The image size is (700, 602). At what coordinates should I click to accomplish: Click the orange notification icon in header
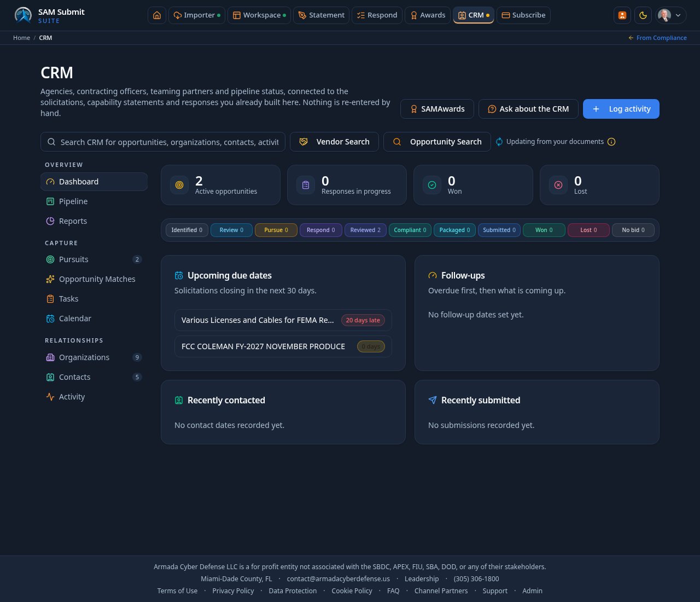(x=622, y=15)
